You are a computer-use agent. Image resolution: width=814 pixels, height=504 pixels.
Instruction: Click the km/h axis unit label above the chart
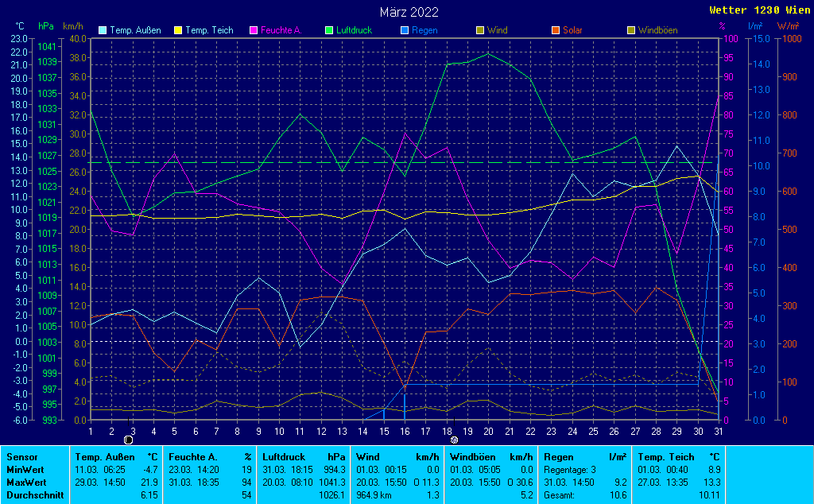coord(72,26)
